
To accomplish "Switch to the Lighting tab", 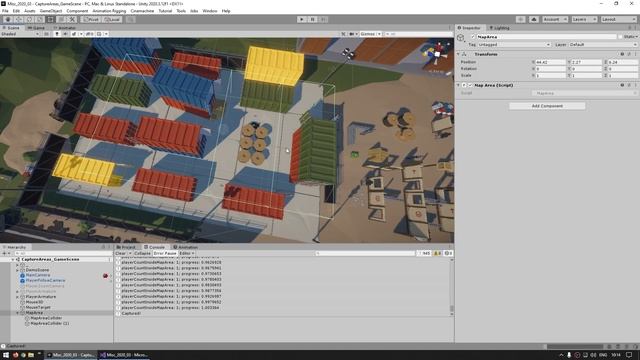I will [500, 28].
